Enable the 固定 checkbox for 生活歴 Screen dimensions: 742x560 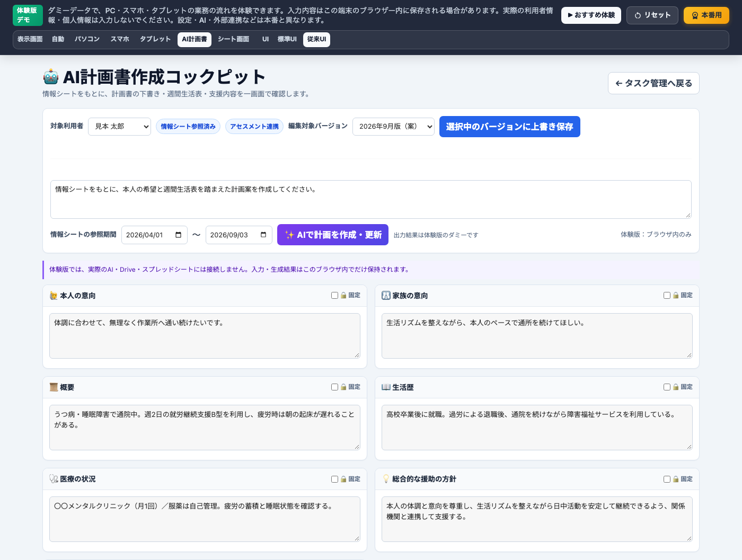[667, 387]
